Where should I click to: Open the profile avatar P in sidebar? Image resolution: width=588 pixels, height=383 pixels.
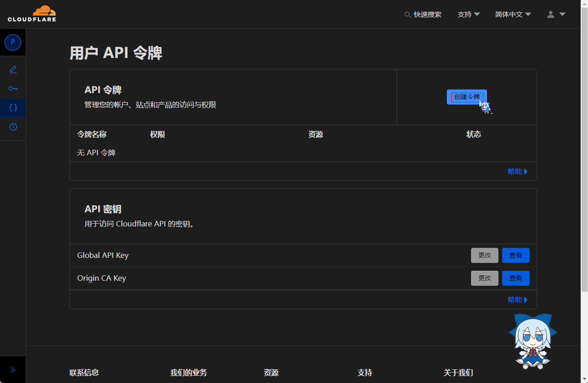(13, 42)
